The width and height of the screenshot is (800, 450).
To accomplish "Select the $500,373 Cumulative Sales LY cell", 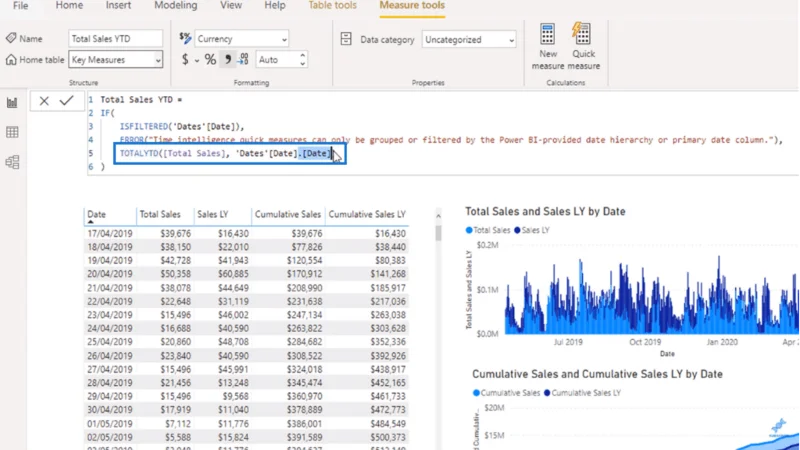I will click(x=388, y=437).
